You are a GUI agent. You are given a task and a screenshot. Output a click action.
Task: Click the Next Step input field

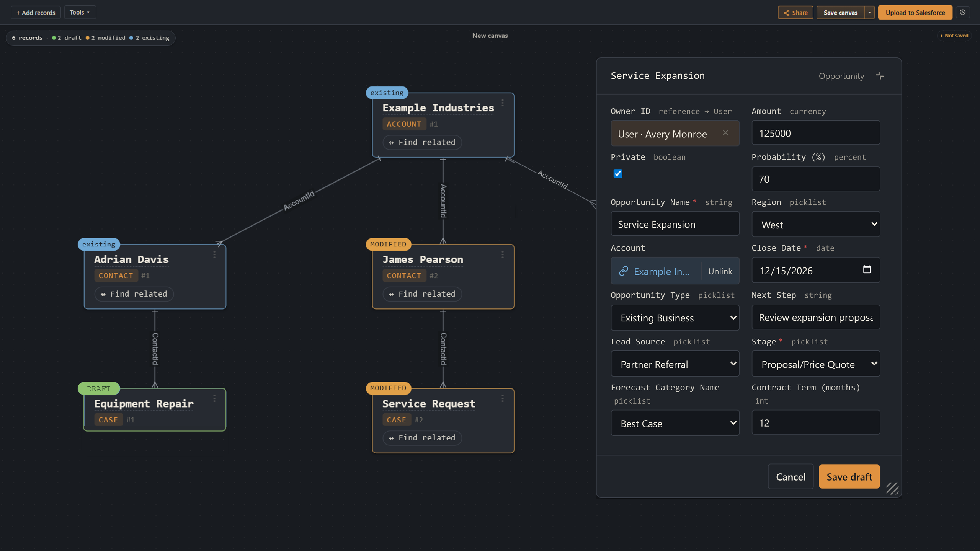pos(816,317)
